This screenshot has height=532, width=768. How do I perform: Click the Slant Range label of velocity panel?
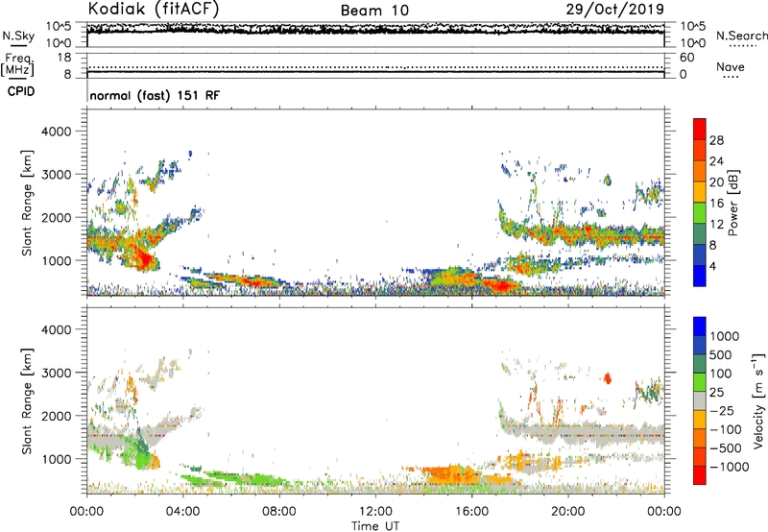point(27,400)
